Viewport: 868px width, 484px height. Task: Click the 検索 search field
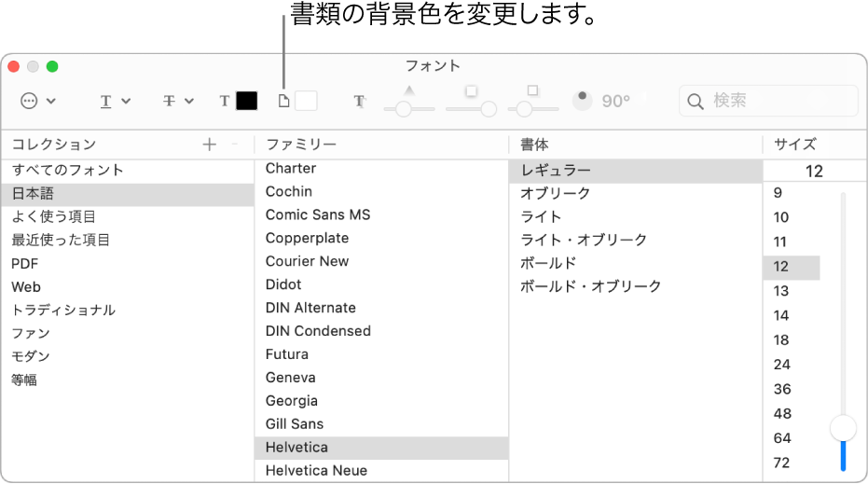point(768,101)
